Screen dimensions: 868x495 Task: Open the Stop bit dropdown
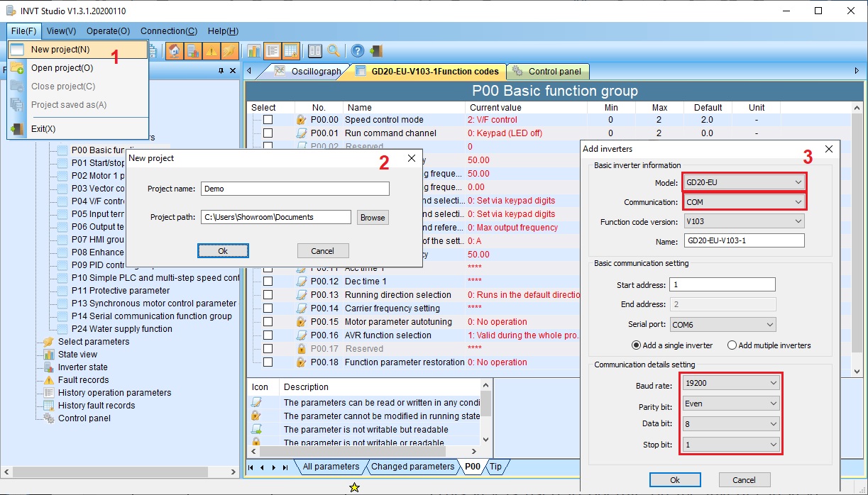[x=730, y=445]
